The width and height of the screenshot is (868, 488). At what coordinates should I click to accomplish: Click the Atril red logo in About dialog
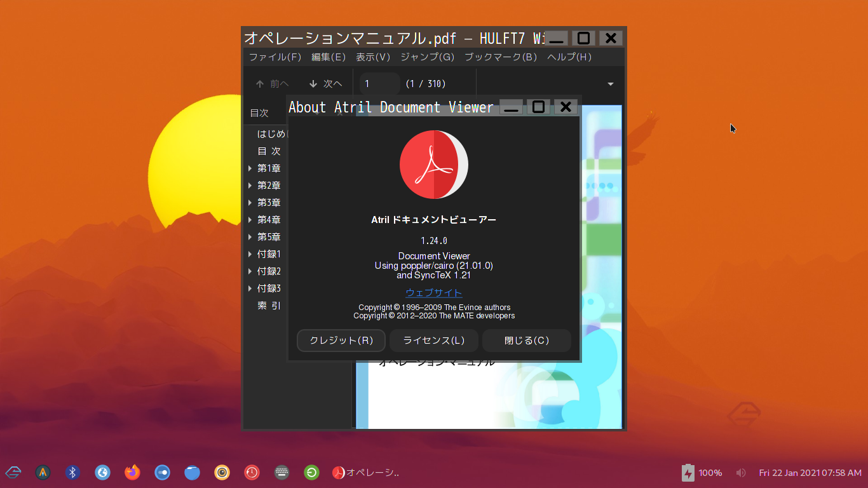click(434, 165)
